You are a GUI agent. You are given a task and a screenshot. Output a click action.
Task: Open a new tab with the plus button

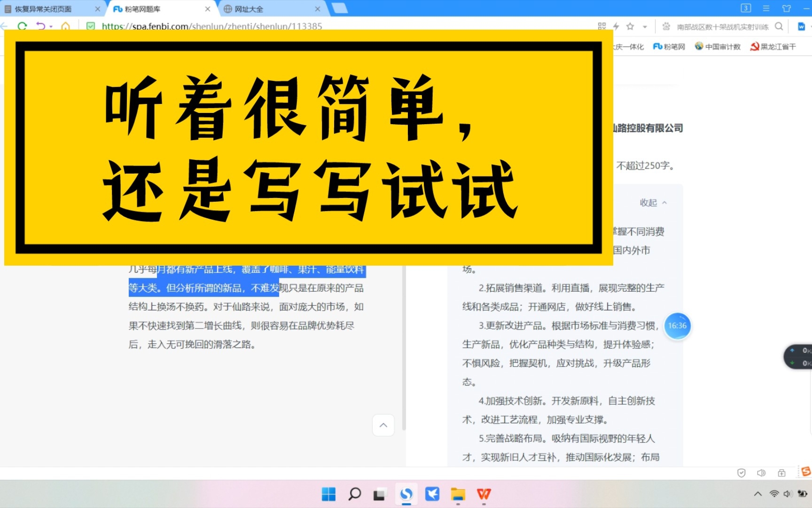340,8
